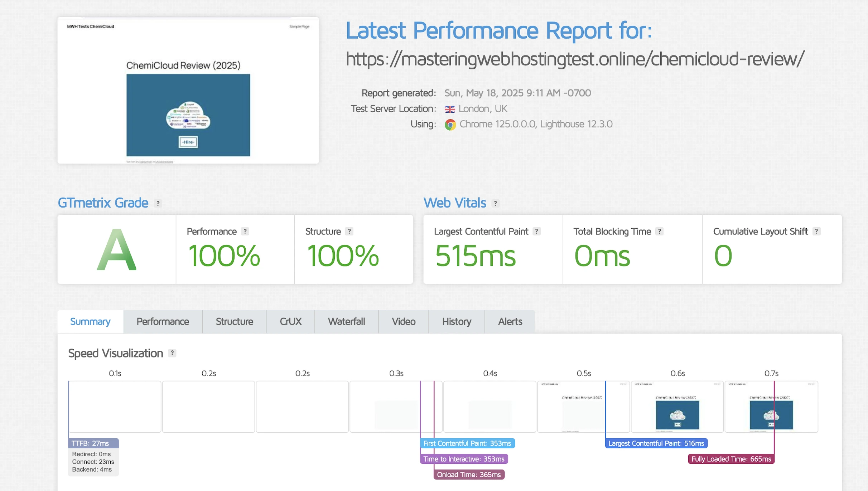Screen dimensions: 868x491
Task: Open the Performance score help tooltip icon
Action: (x=245, y=232)
